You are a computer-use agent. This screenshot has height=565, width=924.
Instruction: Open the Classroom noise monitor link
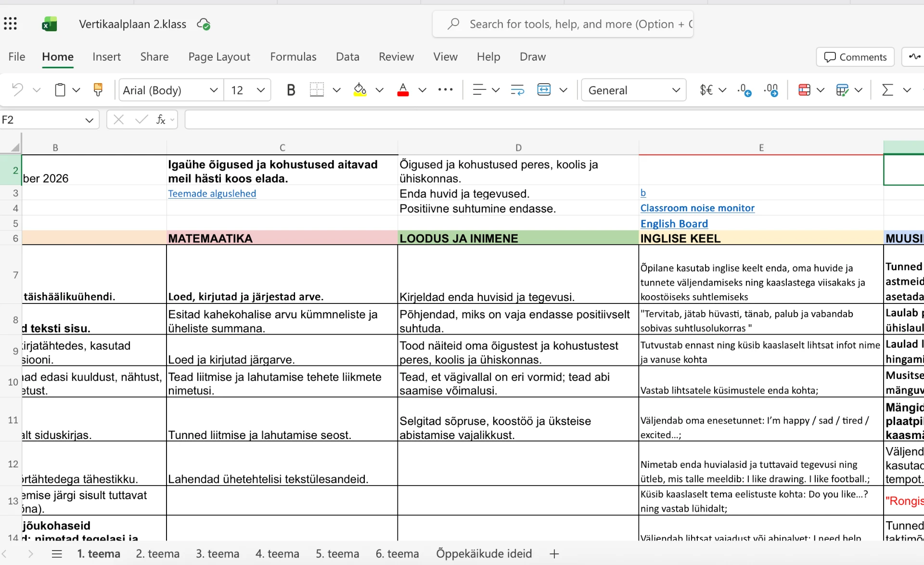(697, 208)
